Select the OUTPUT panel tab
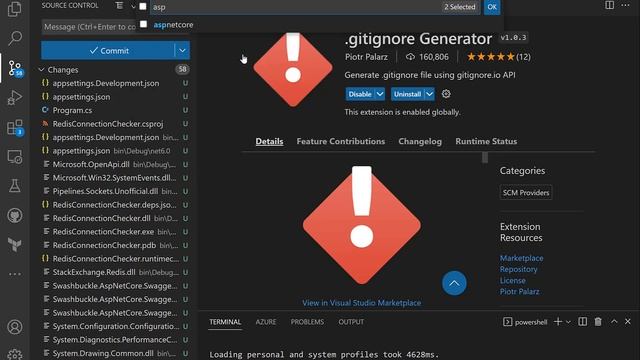 [x=351, y=322]
